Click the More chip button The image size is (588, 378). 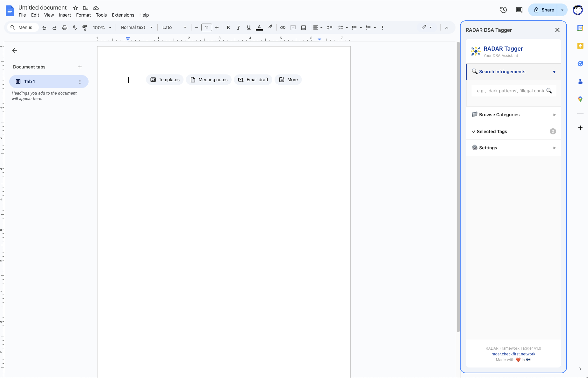[x=289, y=80]
